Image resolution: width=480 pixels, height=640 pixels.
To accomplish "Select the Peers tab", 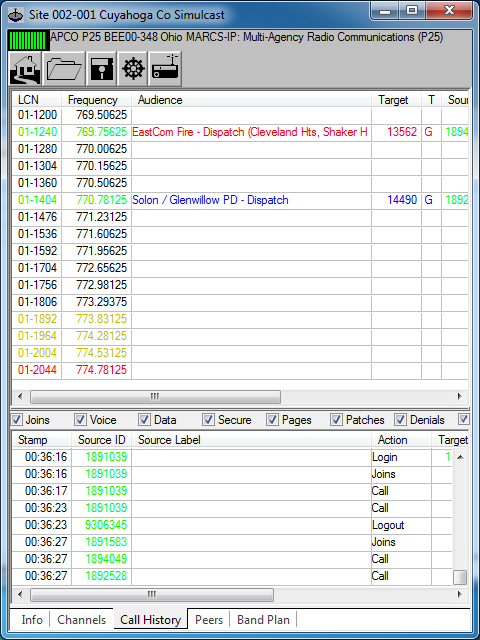I will (x=209, y=620).
